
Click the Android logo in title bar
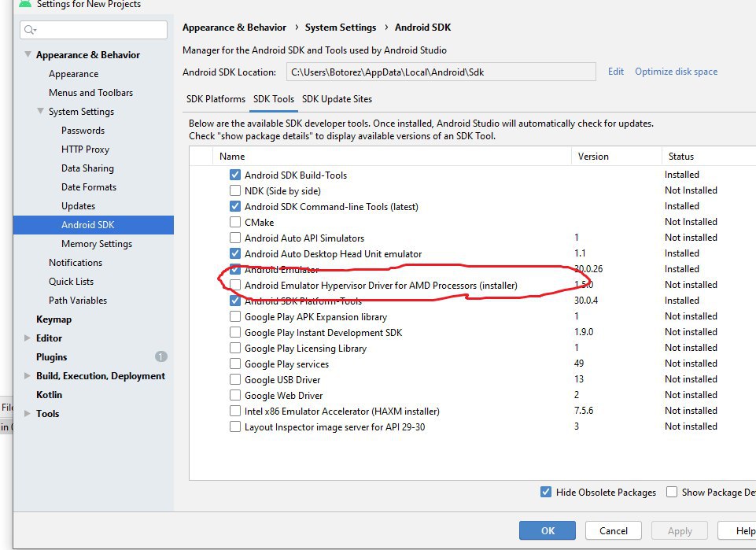pos(25,3)
